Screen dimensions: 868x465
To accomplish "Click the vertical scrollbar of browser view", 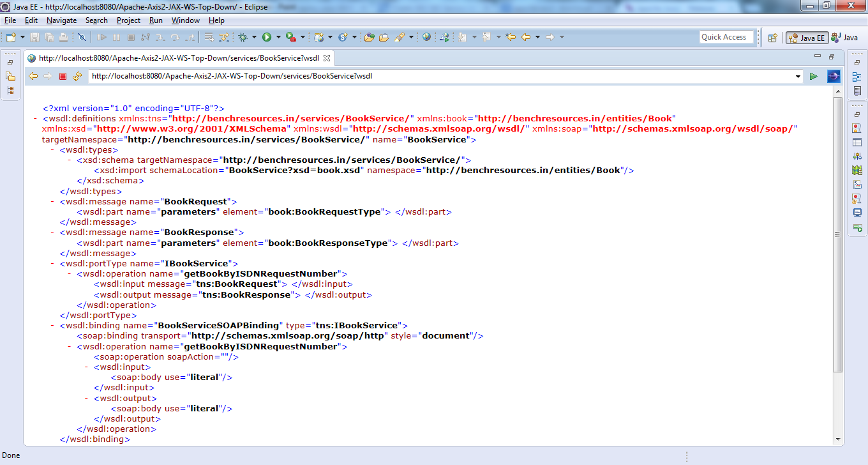I will pyautogui.click(x=838, y=233).
